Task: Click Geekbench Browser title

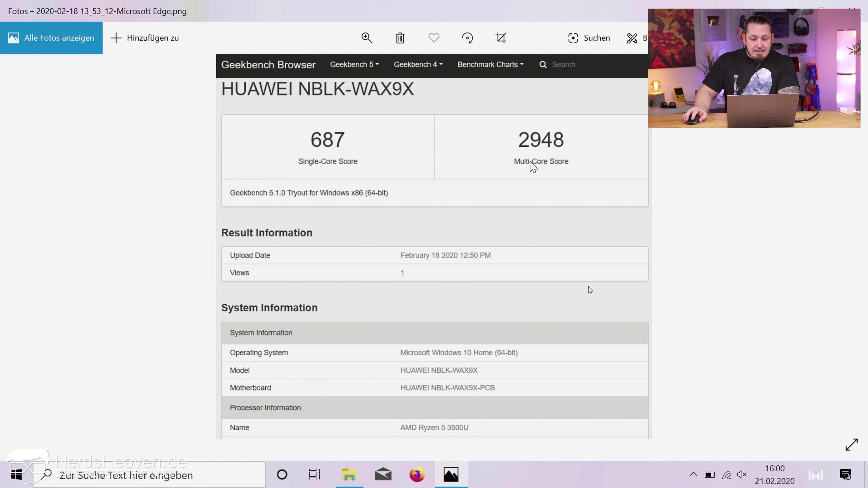Action: [x=268, y=65]
